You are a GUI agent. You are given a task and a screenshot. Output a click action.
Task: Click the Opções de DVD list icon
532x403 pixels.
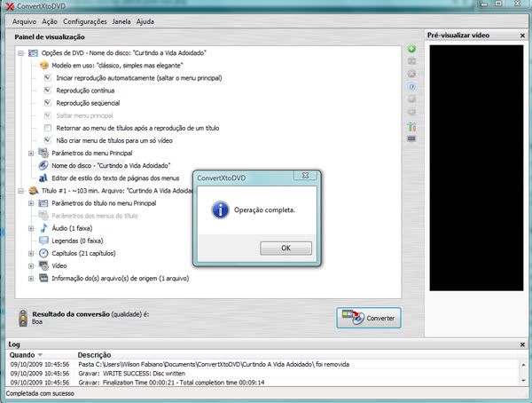[x=33, y=53]
